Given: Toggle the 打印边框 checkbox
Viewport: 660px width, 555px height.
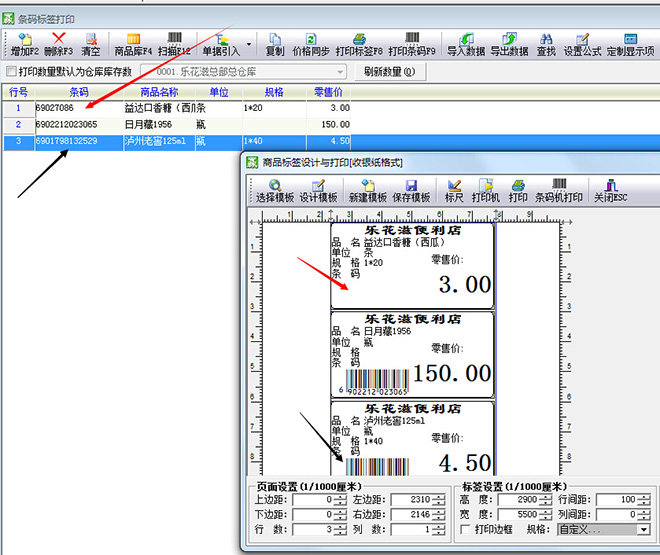Looking at the screenshot, I should point(465,529).
